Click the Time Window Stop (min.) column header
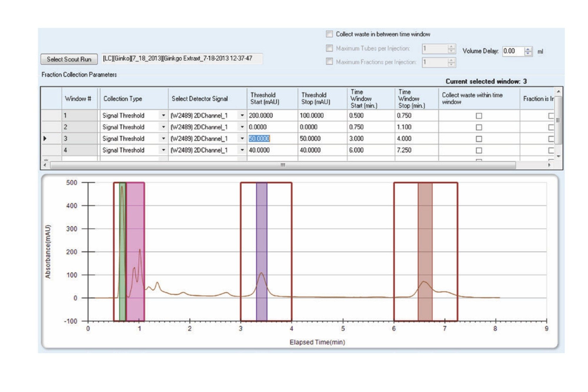This screenshot has height=392, width=588. pos(417,99)
